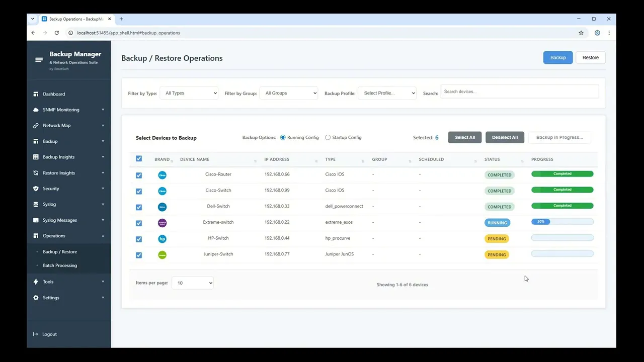Switch to the Backup Operations browser tab

point(76,19)
